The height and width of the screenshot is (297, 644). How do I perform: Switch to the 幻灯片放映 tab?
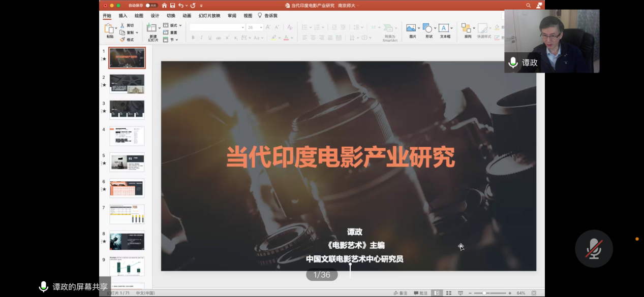pyautogui.click(x=209, y=16)
